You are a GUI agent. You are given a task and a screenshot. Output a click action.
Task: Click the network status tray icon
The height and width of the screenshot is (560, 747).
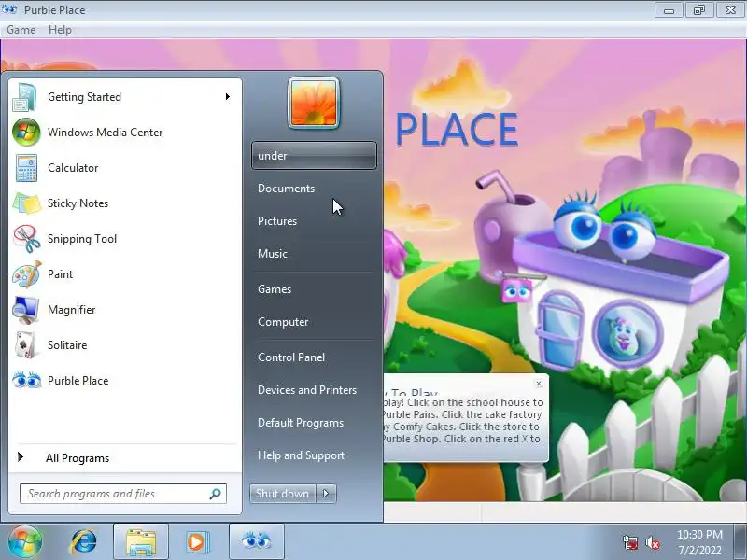tap(629, 542)
